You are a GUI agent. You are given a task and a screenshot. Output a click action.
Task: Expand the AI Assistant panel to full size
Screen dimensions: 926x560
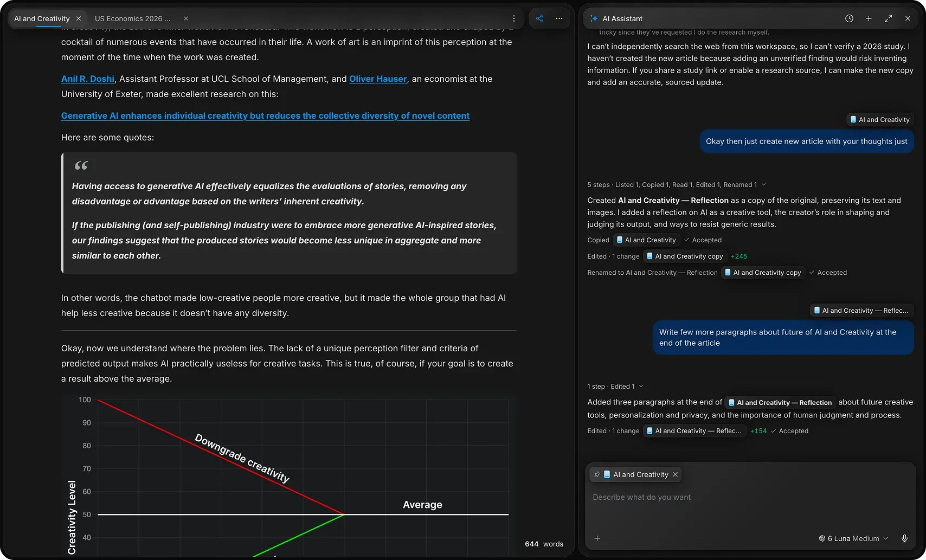point(888,18)
